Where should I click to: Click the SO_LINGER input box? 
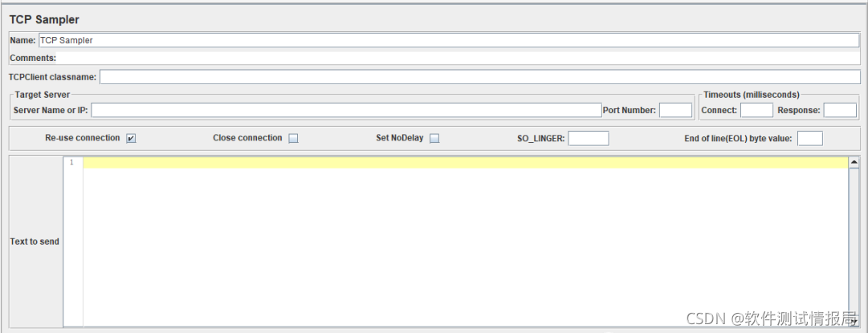(x=589, y=138)
